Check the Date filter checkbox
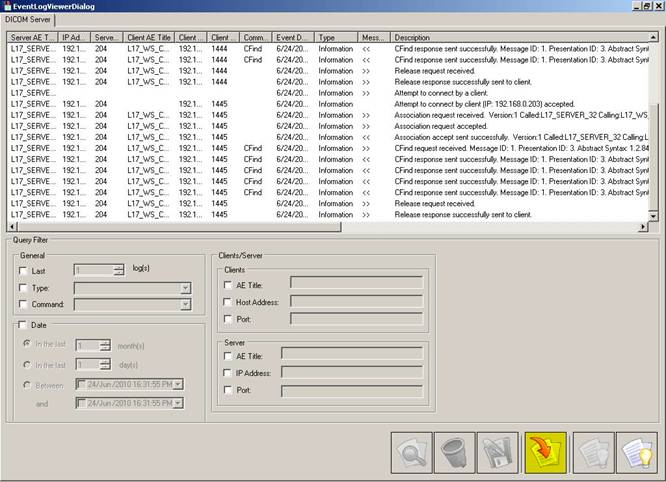The width and height of the screenshot is (666, 482). 23,325
